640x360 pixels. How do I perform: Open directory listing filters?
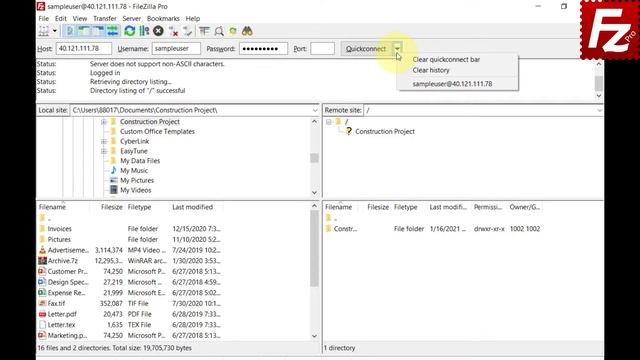[x=204, y=31]
